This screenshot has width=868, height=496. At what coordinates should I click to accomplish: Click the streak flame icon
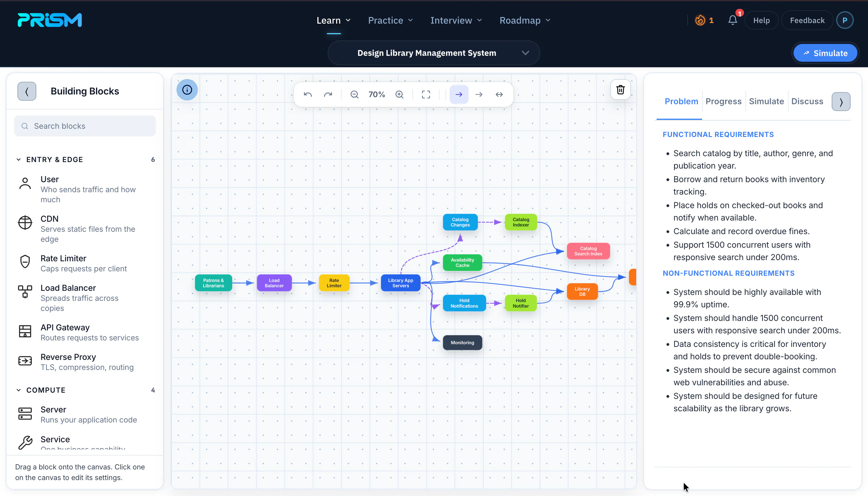coord(700,20)
